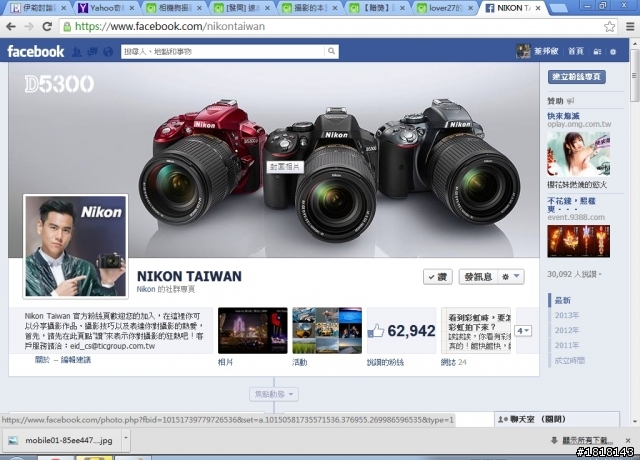Click the browser forward arrow

point(29,27)
